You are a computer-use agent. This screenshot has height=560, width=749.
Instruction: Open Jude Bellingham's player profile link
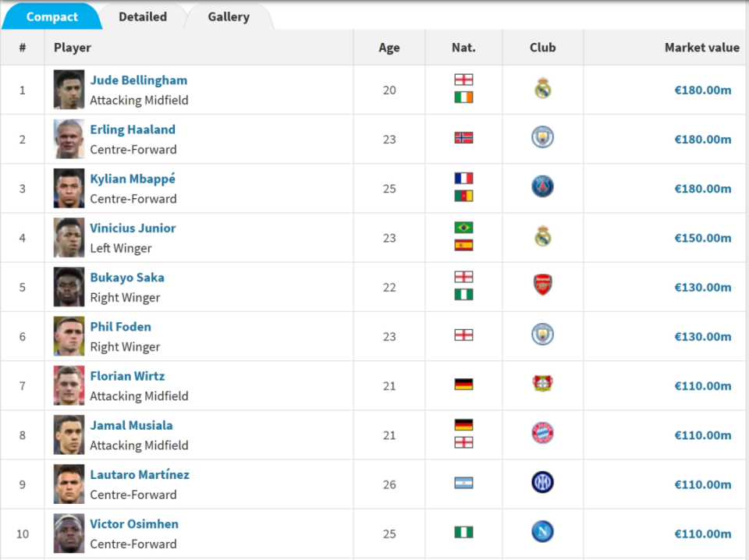click(139, 80)
